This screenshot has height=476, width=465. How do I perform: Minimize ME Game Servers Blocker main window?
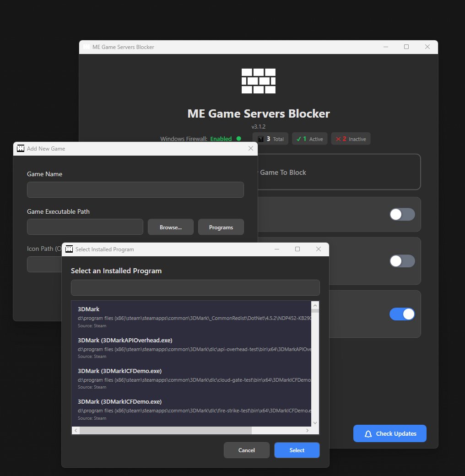click(386, 47)
